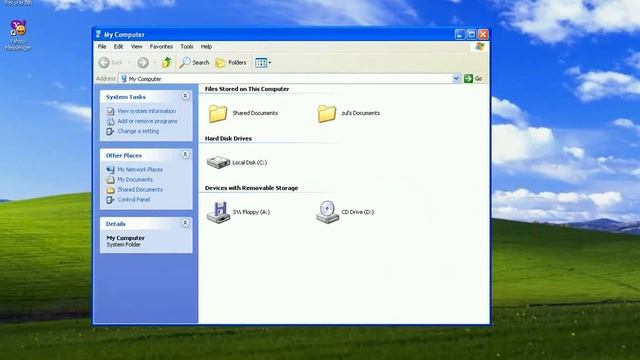Screen dimensions: 640x360
Task: Collapse the Other Places panel
Action: 185,155
